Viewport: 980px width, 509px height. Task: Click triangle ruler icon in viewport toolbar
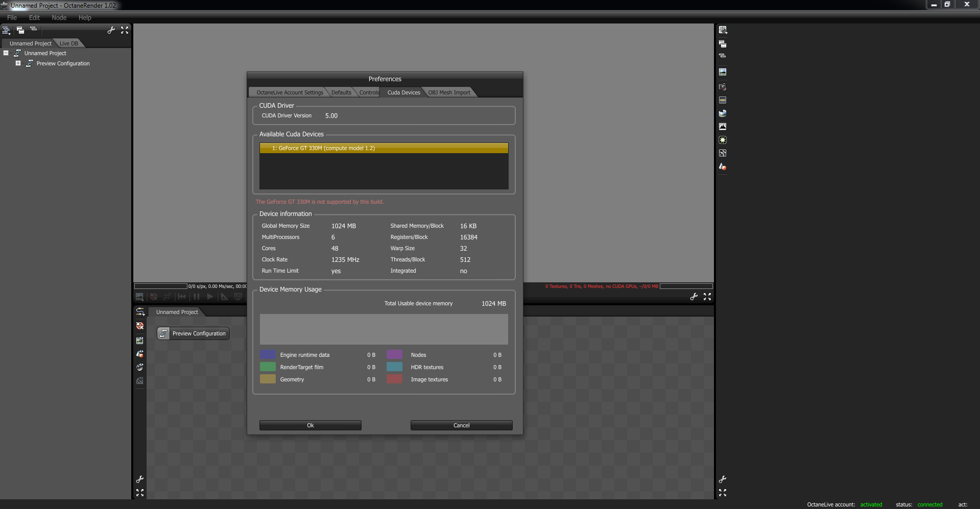pos(224,297)
